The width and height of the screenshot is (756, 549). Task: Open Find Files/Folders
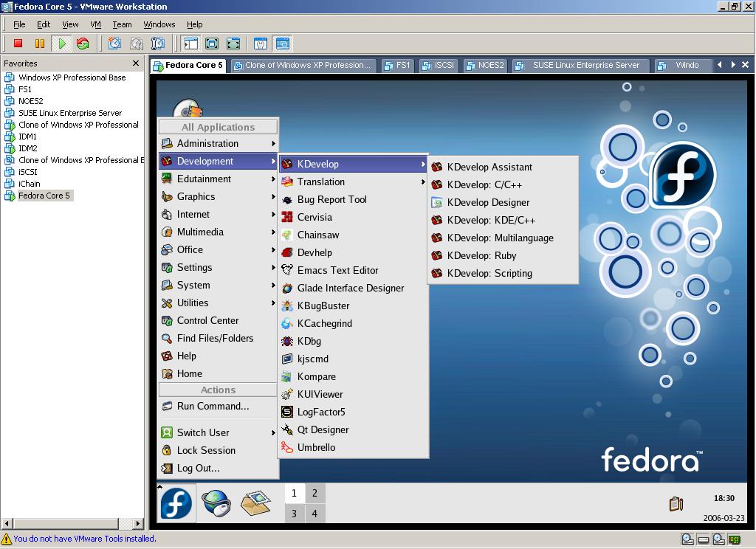point(219,339)
